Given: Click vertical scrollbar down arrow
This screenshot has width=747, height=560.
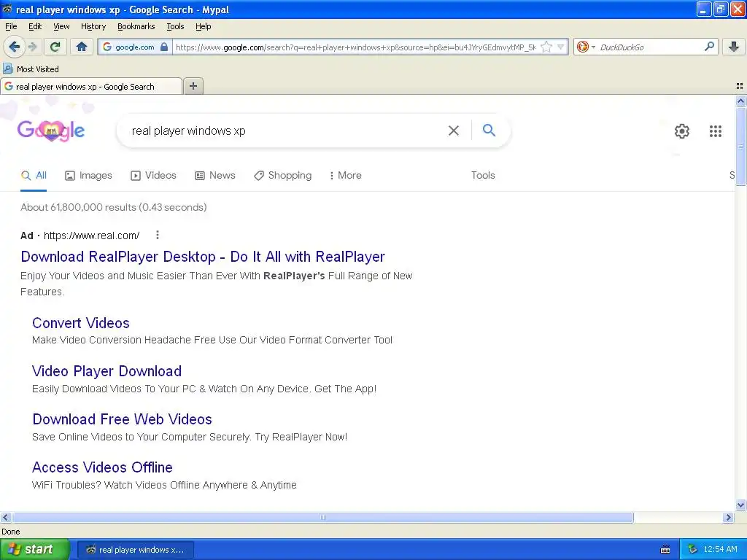Looking at the screenshot, I should [740, 505].
